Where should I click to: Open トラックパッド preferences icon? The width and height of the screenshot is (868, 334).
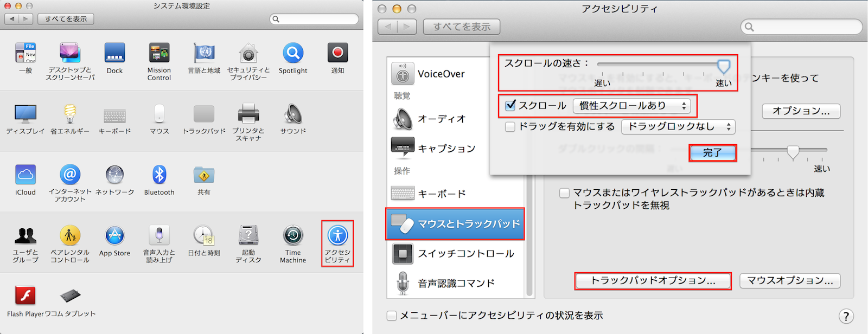pos(204,114)
